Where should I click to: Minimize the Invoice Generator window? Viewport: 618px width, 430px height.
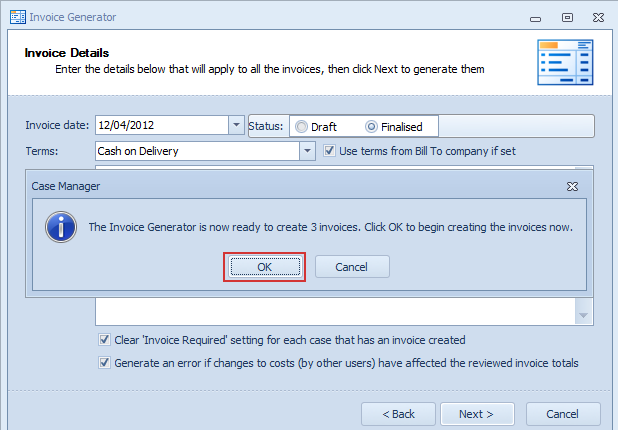pyautogui.click(x=535, y=19)
